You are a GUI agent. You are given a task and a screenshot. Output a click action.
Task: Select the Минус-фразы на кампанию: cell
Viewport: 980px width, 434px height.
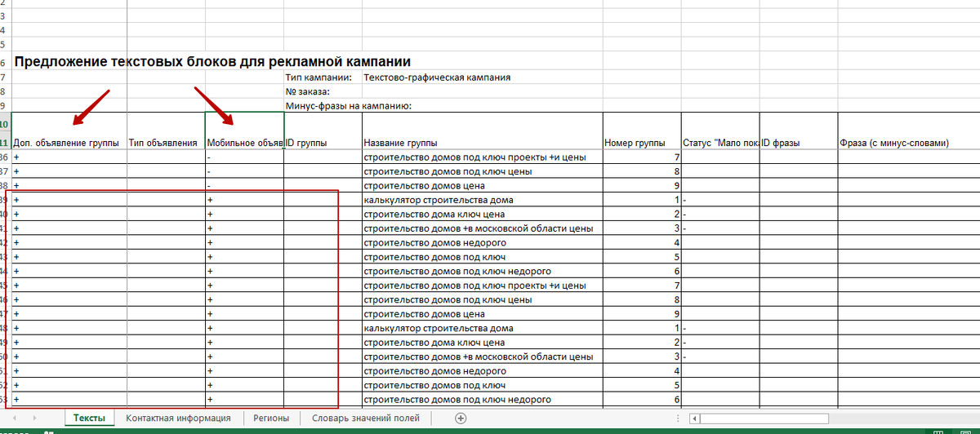click(x=349, y=105)
